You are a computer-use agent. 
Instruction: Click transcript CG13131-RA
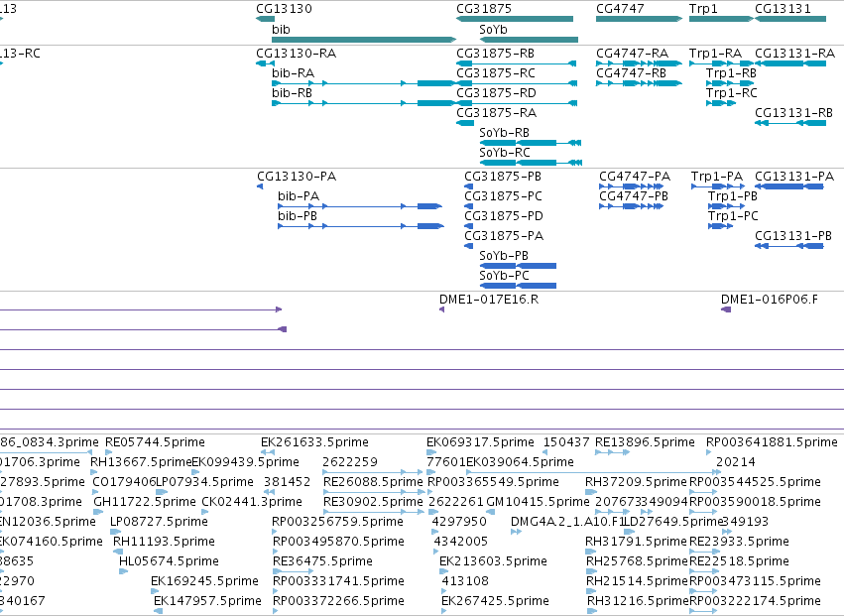pyautogui.click(x=790, y=63)
